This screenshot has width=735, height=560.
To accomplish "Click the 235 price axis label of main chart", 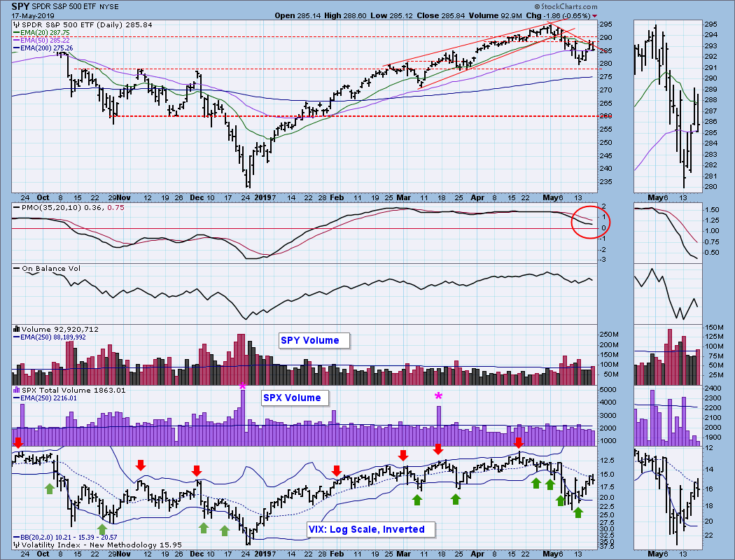I will (x=605, y=182).
